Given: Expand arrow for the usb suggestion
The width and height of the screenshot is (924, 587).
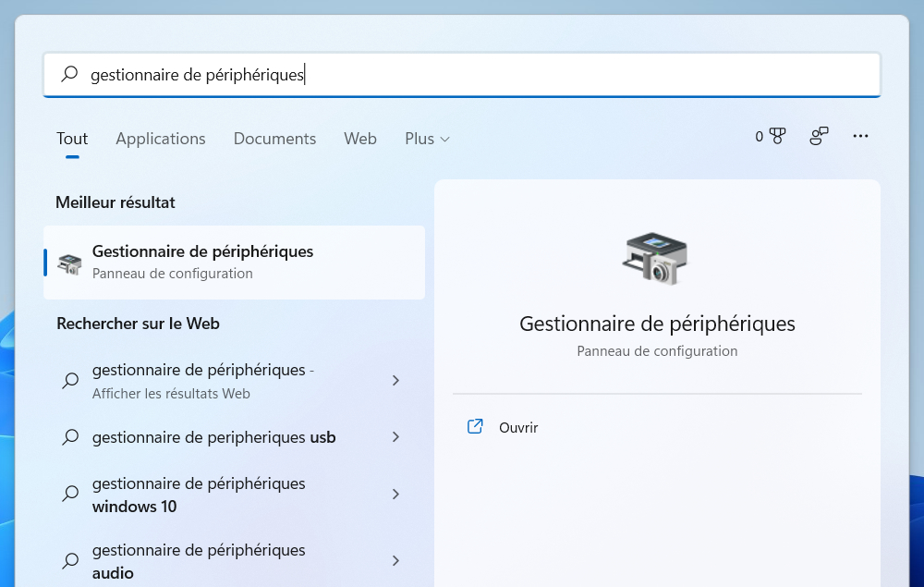Looking at the screenshot, I should pyautogui.click(x=396, y=437).
